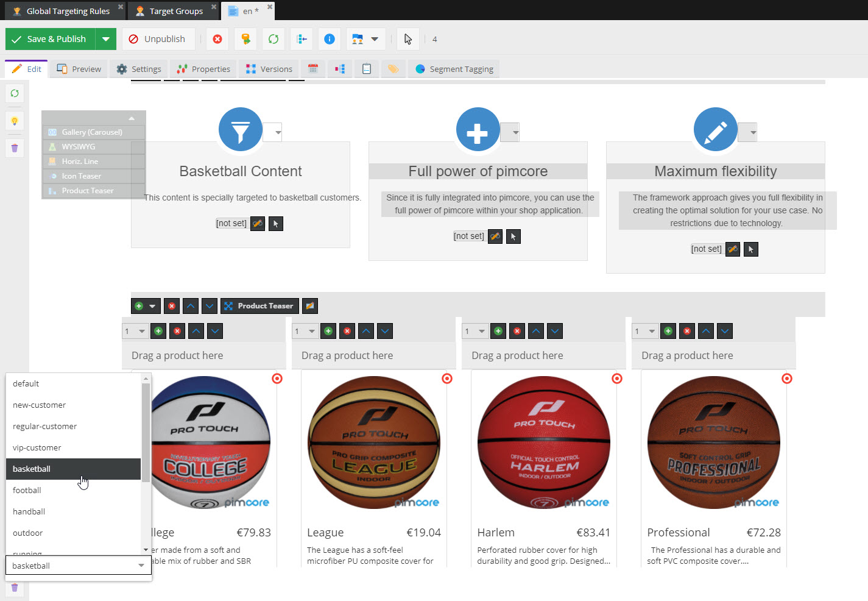This screenshot has width=868, height=601.
Task: Select football from the target group list
Action: tap(27, 490)
